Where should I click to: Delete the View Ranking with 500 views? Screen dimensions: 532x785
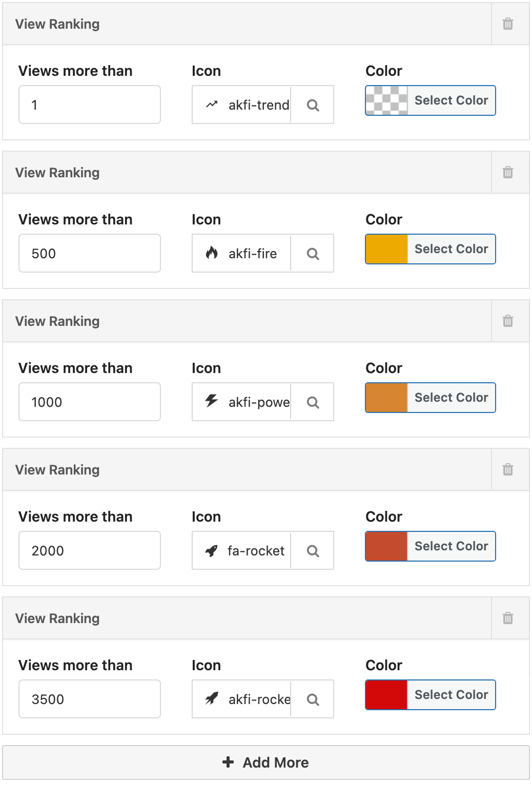coord(507,173)
